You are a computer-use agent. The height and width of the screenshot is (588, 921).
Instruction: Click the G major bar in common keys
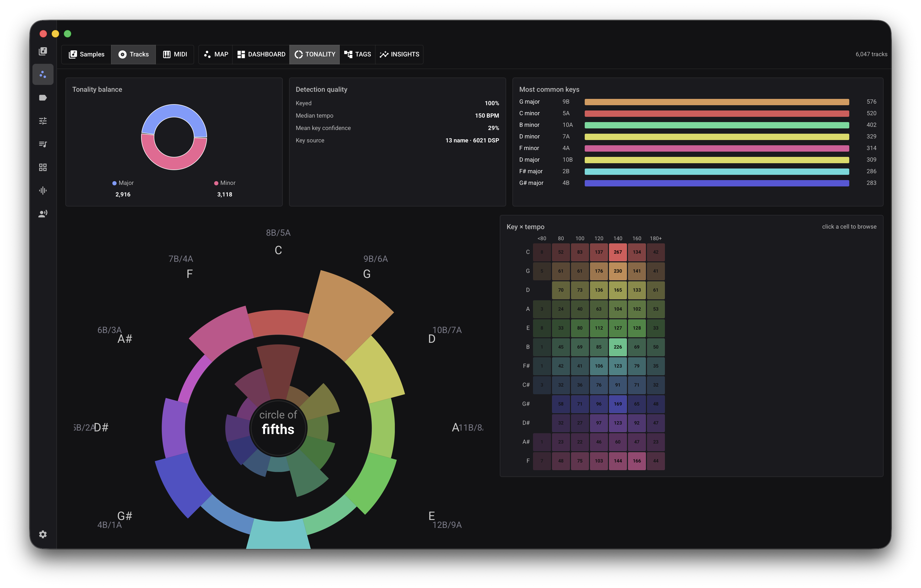[716, 102]
